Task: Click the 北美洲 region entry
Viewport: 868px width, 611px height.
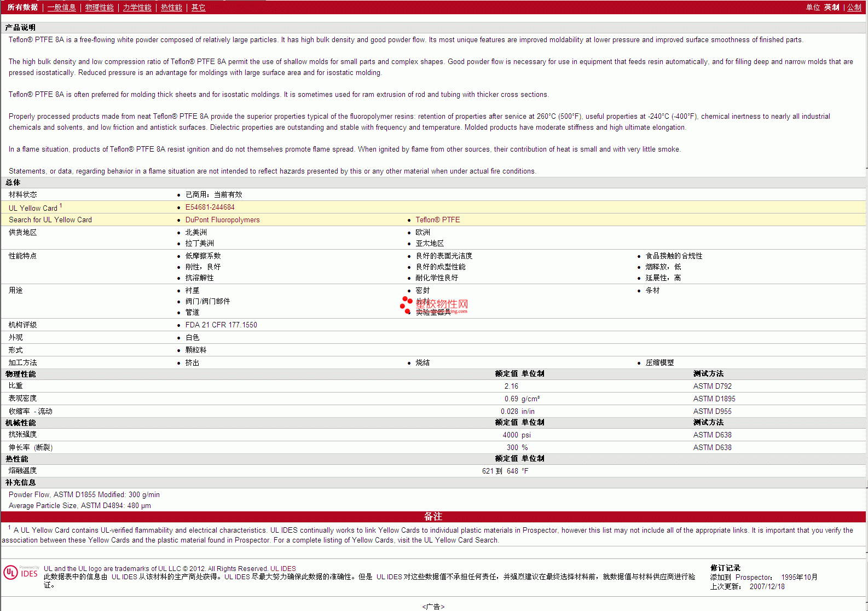Action: (196, 233)
